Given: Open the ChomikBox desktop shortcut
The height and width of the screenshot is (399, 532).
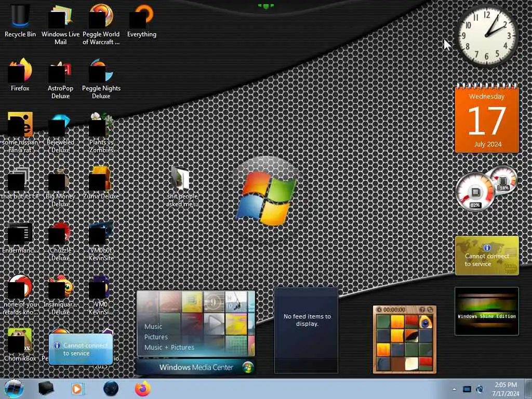Looking at the screenshot, I should tap(20, 344).
